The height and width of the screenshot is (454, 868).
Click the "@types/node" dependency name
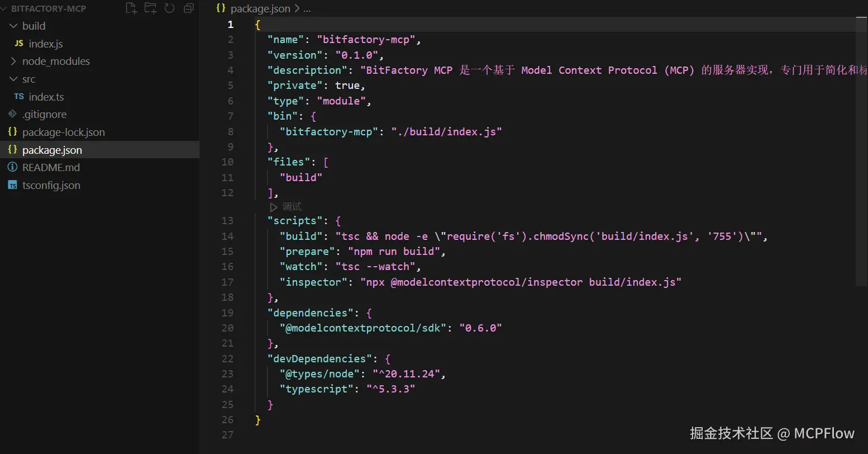[x=319, y=373]
